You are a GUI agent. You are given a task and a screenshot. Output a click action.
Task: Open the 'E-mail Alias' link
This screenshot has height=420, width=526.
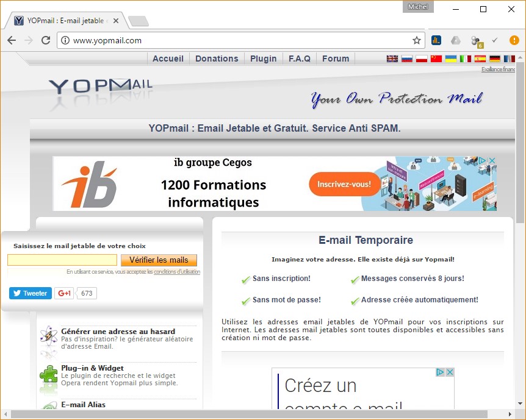tap(83, 405)
